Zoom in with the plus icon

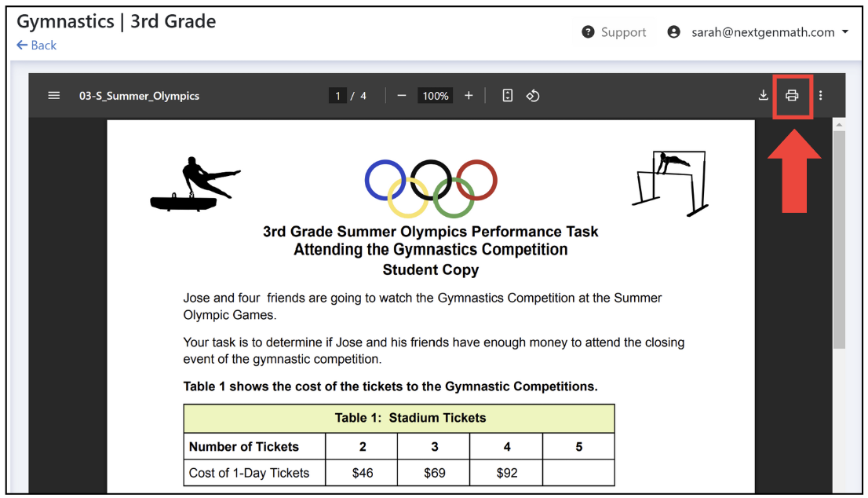pos(469,96)
